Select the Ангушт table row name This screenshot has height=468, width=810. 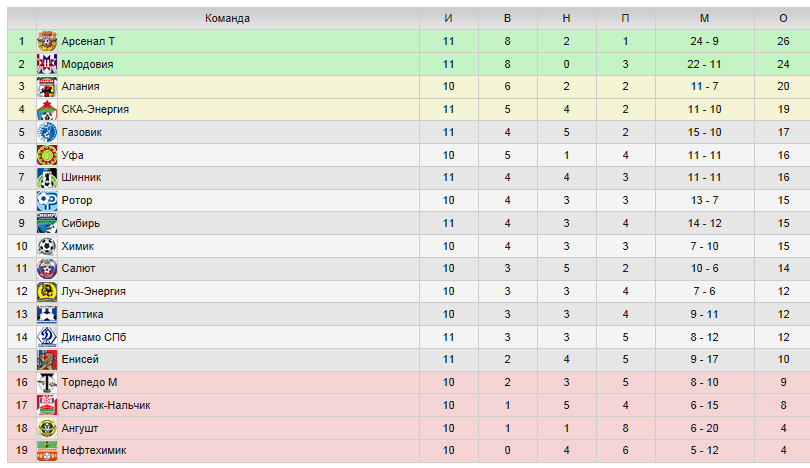click(80, 428)
